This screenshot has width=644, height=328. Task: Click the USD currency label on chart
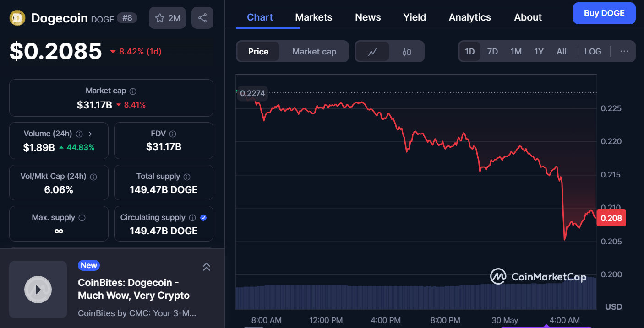click(613, 306)
